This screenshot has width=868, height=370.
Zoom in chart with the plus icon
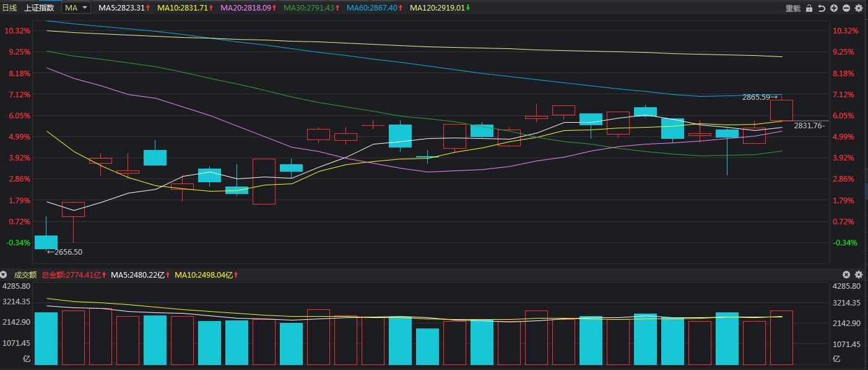(834, 8)
